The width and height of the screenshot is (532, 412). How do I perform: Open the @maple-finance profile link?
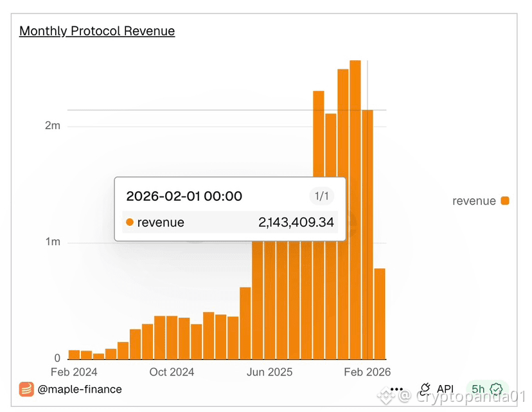[x=80, y=390]
